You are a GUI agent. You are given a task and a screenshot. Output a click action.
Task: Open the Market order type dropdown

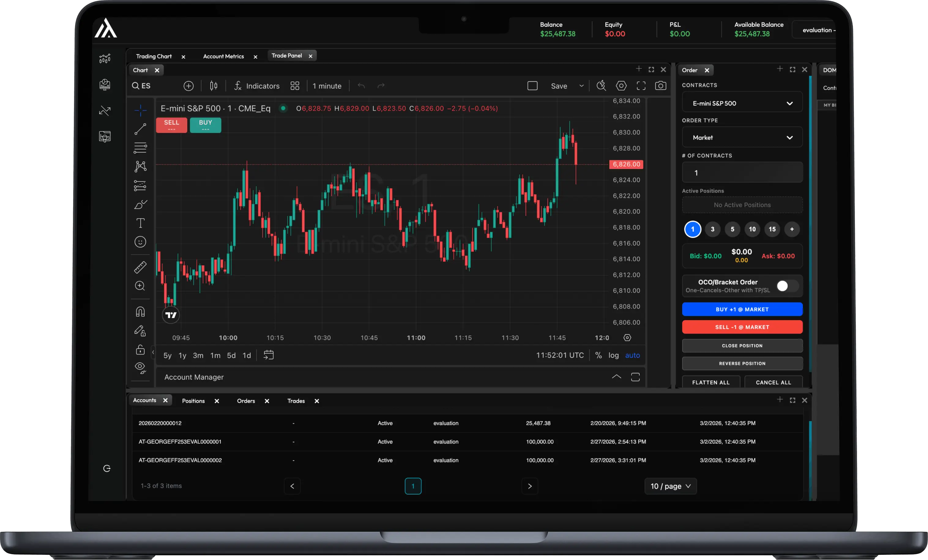coord(742,137)
